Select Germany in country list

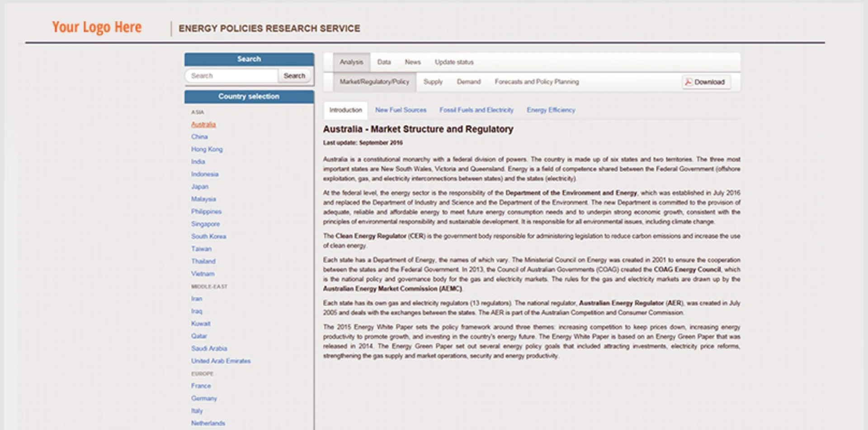[204, 398]
